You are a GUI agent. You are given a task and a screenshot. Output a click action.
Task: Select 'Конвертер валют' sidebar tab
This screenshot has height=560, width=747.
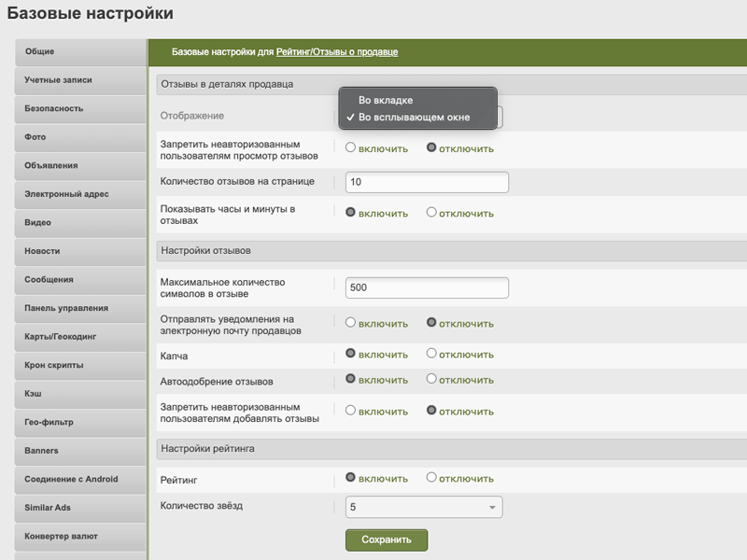click(x=80, y=536)
